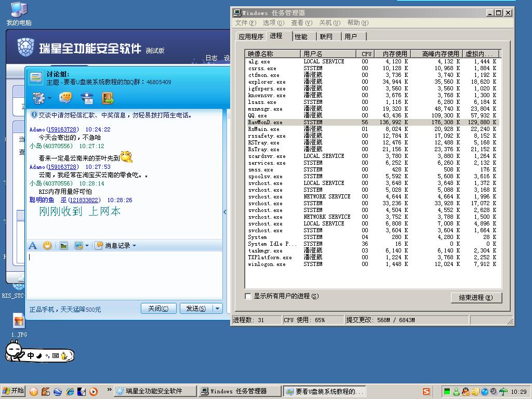Sort by 内存使用 column header
This screenshot has width=532, height=399.
point(393,54)
